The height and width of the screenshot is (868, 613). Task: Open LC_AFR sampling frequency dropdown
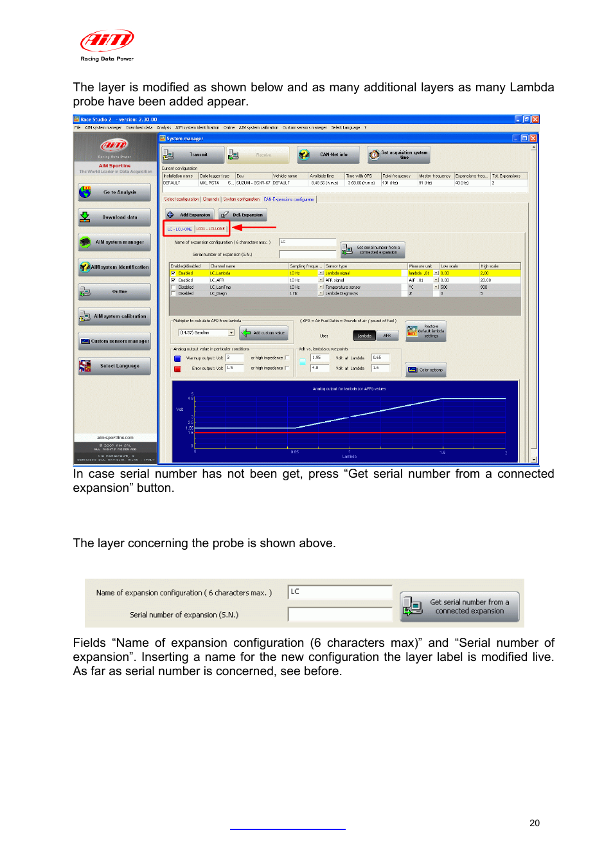pos(321,280)
